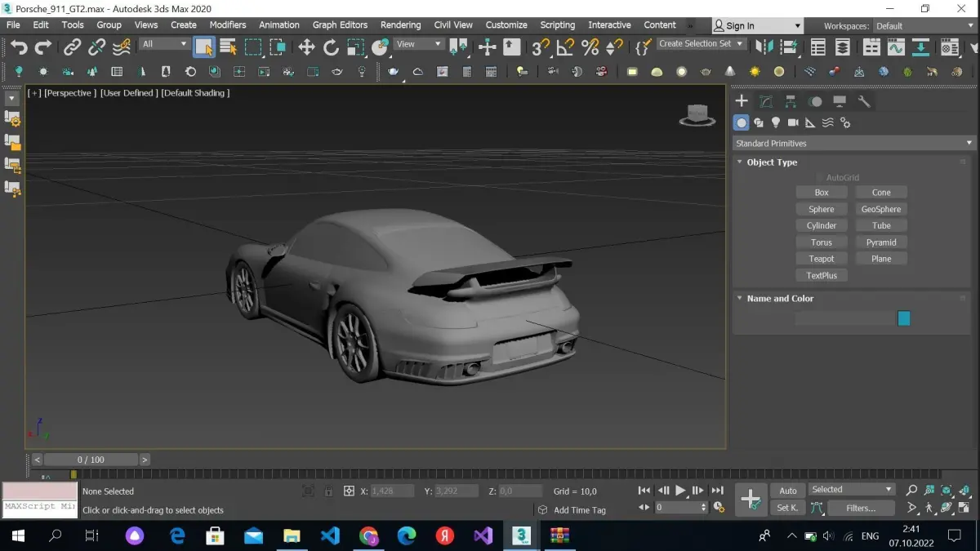
Task: Open key Filters... button
Action: [x=861, y=508]
